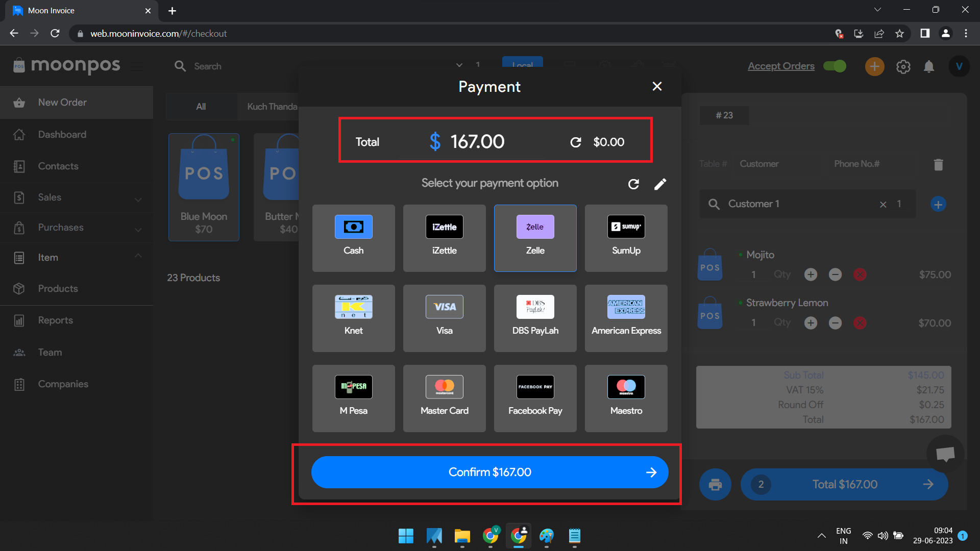Print the current order receipt
The height and width of the screenshot is (551, 980).
pos(715,484)
